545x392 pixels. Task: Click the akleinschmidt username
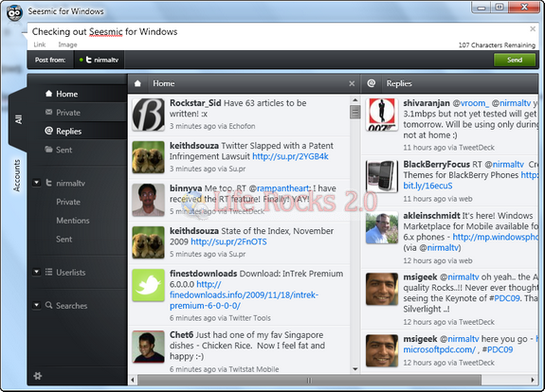click(x=431, y=216)
